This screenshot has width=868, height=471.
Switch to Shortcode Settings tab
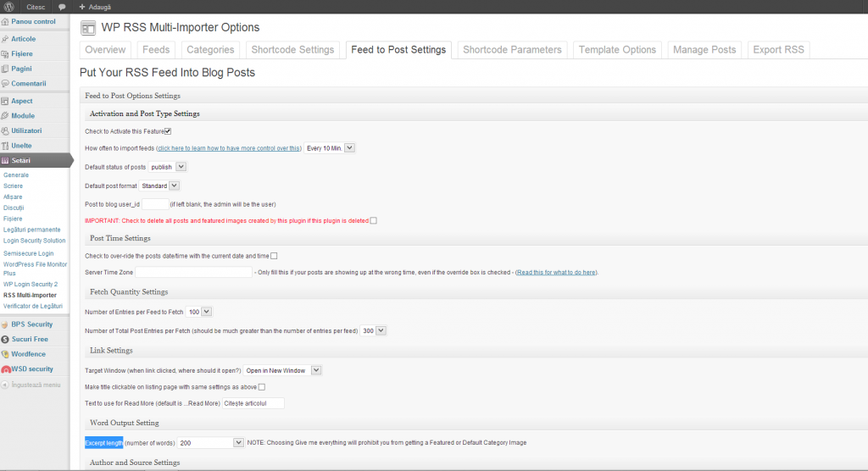[292, 50]
